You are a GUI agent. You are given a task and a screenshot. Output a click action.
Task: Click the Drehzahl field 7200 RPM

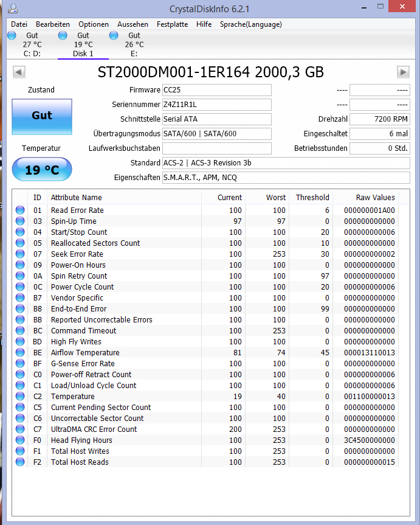pos(380,119)
